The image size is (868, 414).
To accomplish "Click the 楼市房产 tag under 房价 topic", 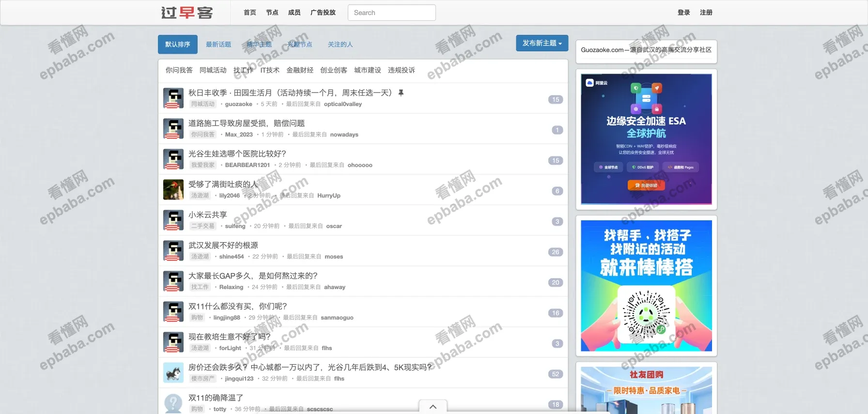I will click(x=202, y=379).
